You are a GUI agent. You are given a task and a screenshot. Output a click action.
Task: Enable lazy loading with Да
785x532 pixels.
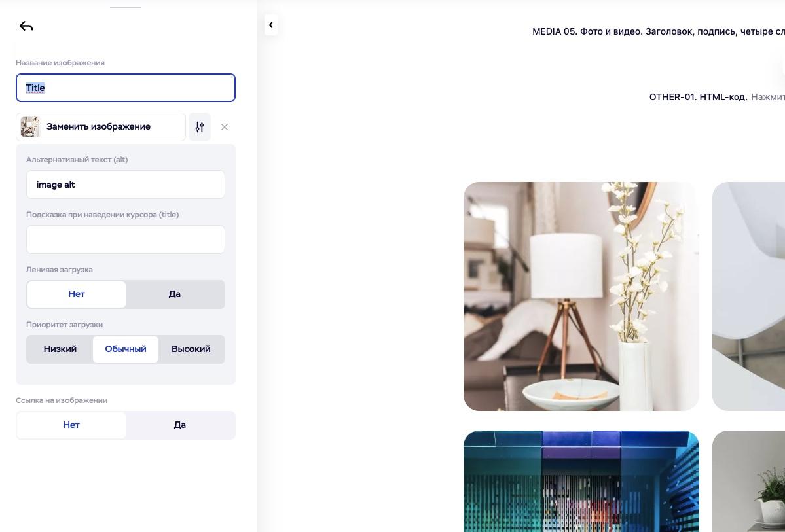[175, 294]
